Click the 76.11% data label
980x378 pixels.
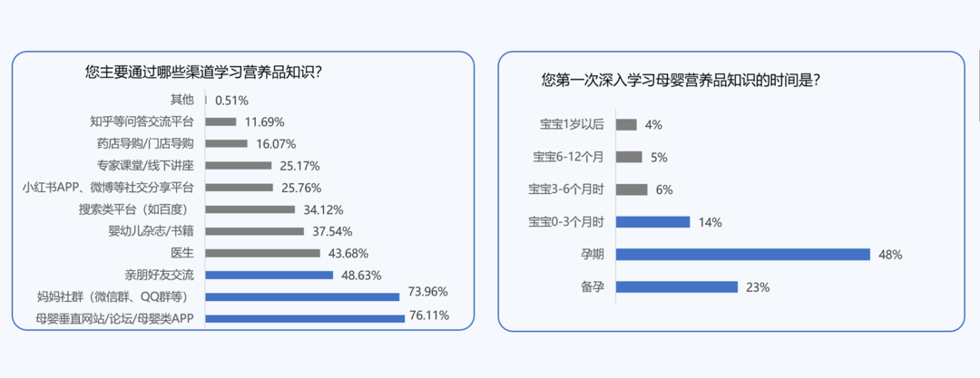[x=430, y=315]
